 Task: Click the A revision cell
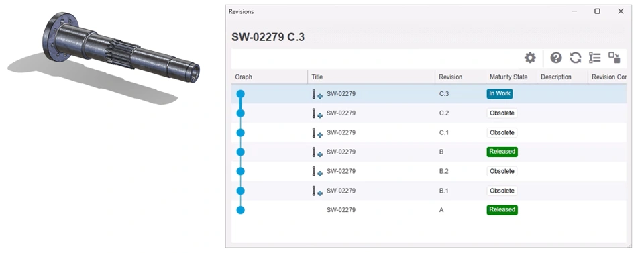(x=441, y=210)
